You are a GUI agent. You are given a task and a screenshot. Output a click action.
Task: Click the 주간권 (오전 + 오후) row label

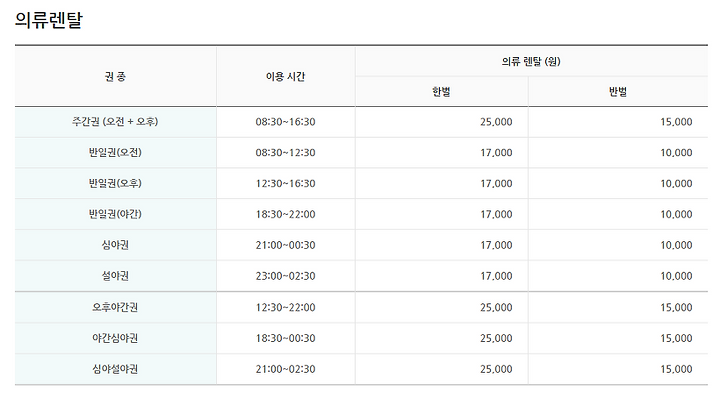(x=115, y=122)
